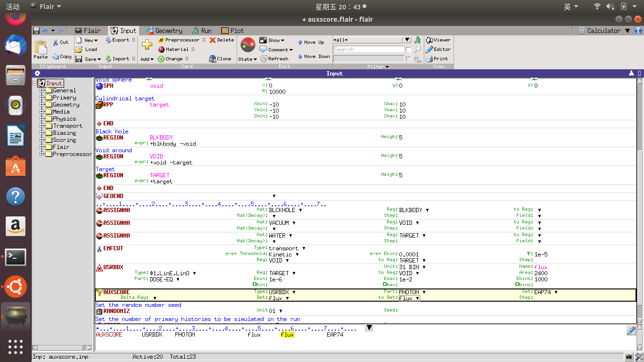The width and height of the screenshot is (644, 362).
Task: Open the transport Type dropdown in EMFCUT
Action: click(x=304, y=248)
